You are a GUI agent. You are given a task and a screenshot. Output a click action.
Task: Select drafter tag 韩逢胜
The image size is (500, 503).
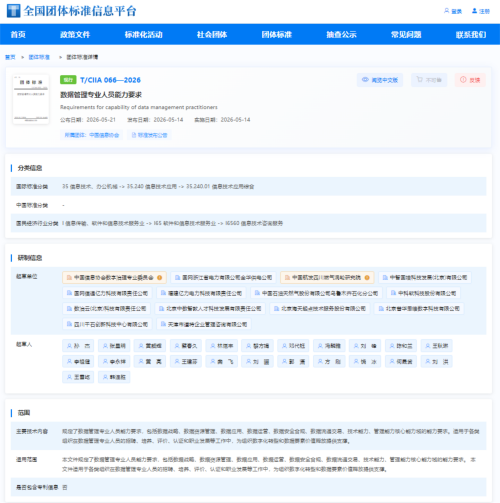[x=114, y=377]
